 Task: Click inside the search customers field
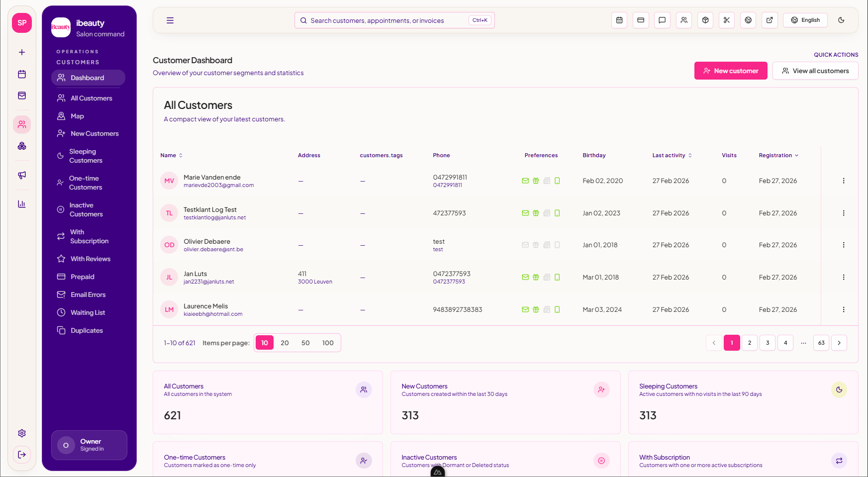pyautogui.click(x=393, y=20)
